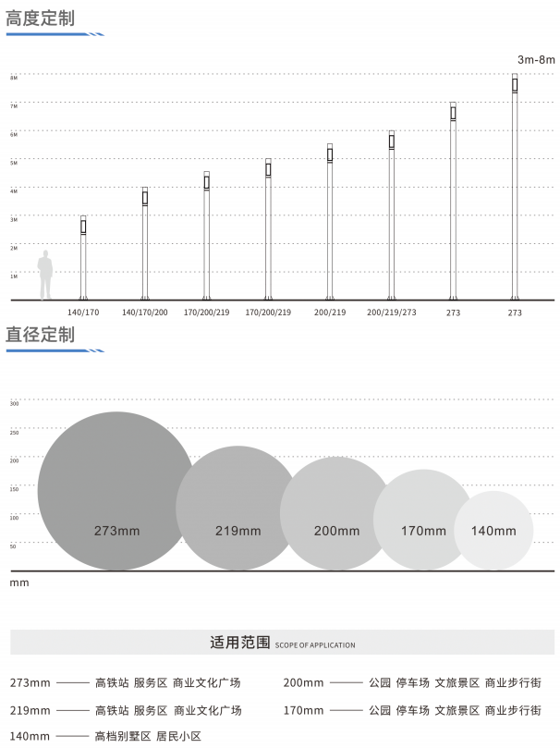
Task: Select the gray human silhouette figure
Action: click(45, 276)
